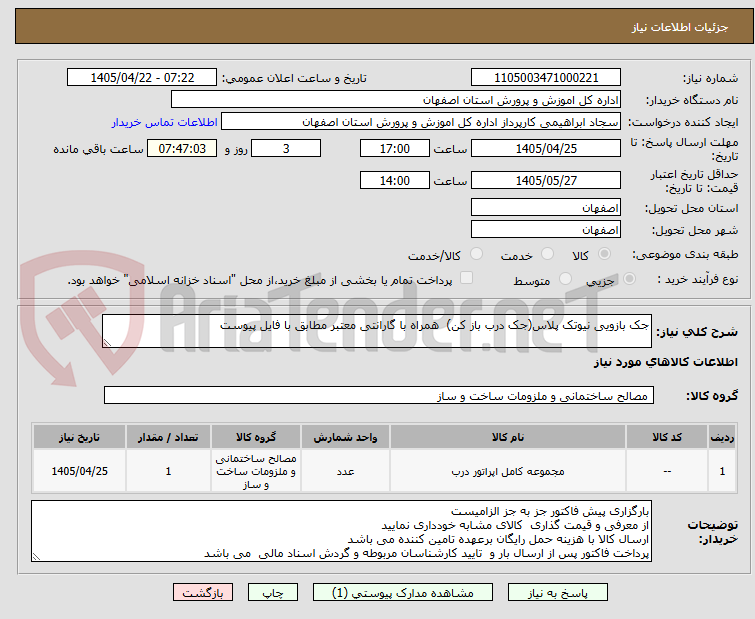Click the deadline hour field 17:00

tap(395, 148)
